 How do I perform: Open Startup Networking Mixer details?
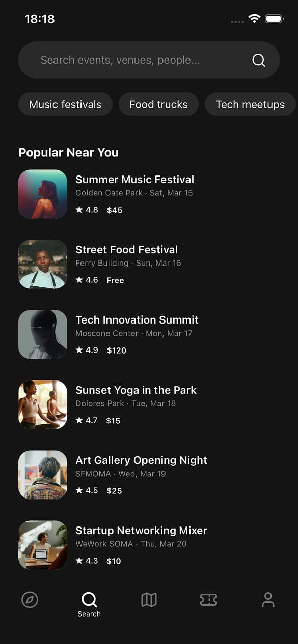click(141, 530)
